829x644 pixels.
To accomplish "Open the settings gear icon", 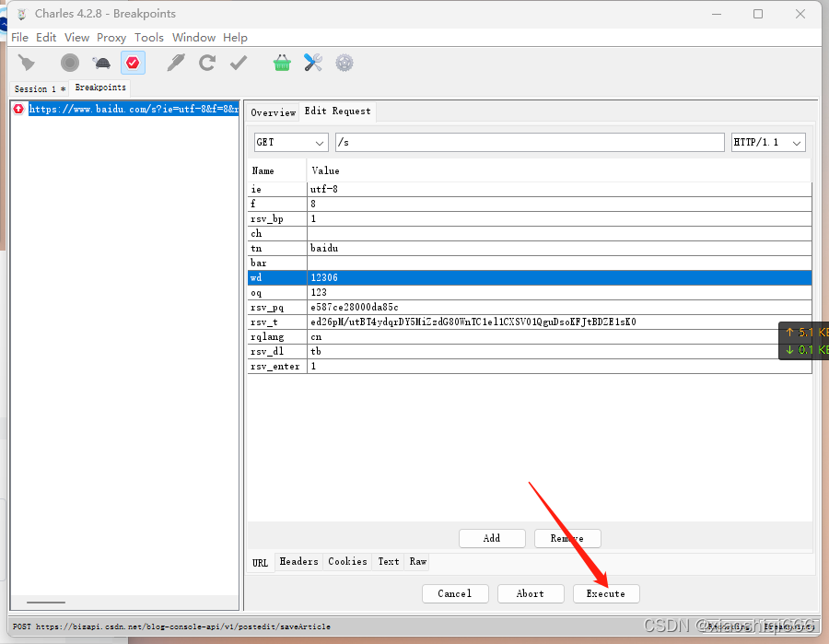I will [344, 63].
